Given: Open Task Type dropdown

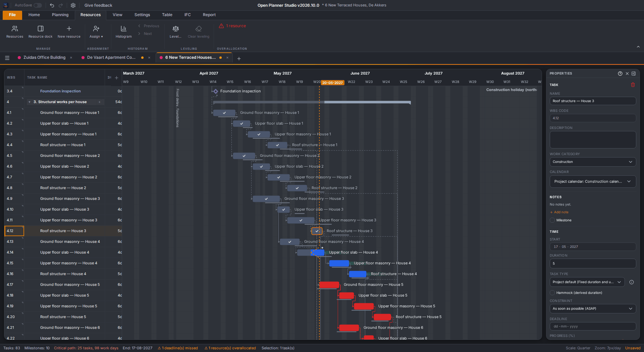Looking at the screenshot, I should click(x=587, y=282).
